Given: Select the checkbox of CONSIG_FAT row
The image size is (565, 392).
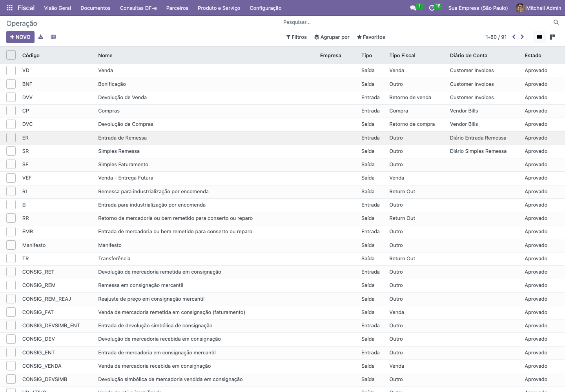Looking at the screenshot, I should pyautogui.click(x=11, y=312).
